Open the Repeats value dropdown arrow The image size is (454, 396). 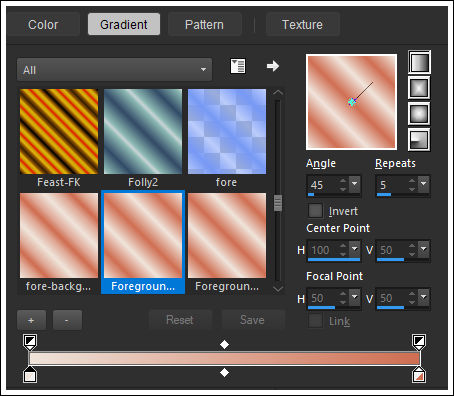point(423,184)
